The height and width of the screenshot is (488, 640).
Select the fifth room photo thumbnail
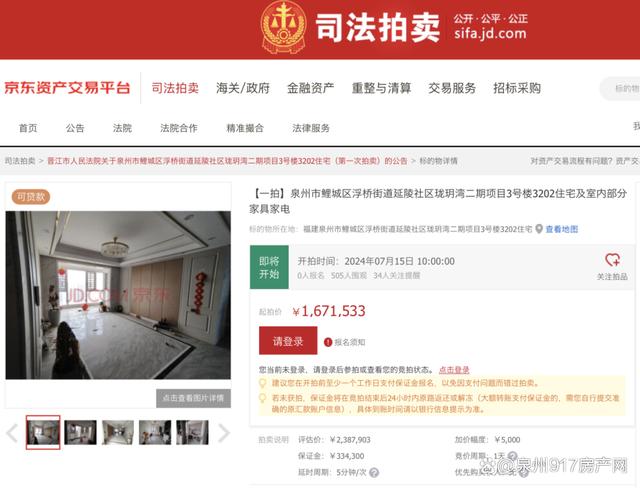click(192, 433)
